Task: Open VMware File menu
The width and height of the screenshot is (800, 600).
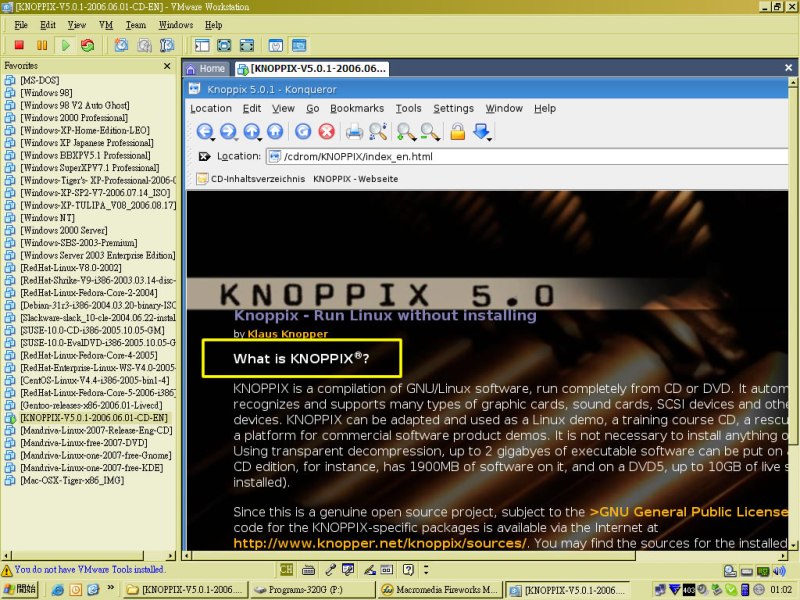Action: [x=21, y=25]
